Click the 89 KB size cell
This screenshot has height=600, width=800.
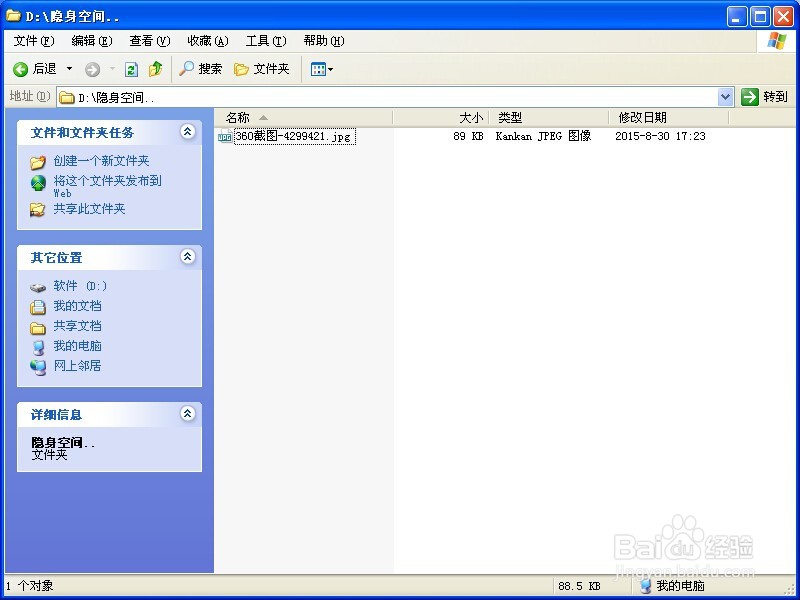[468, 136]
